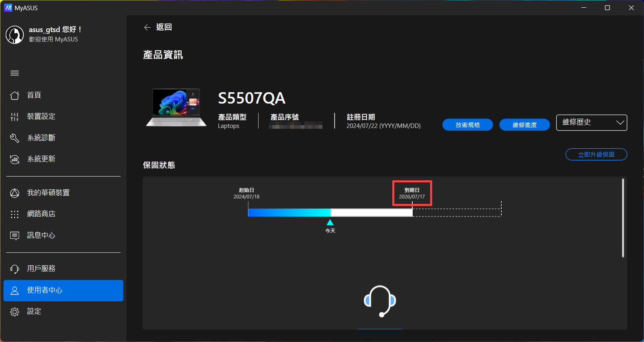Click the settings gear icon 設定
The height and width of the screenshot is (342, 644).
[15, 312]
